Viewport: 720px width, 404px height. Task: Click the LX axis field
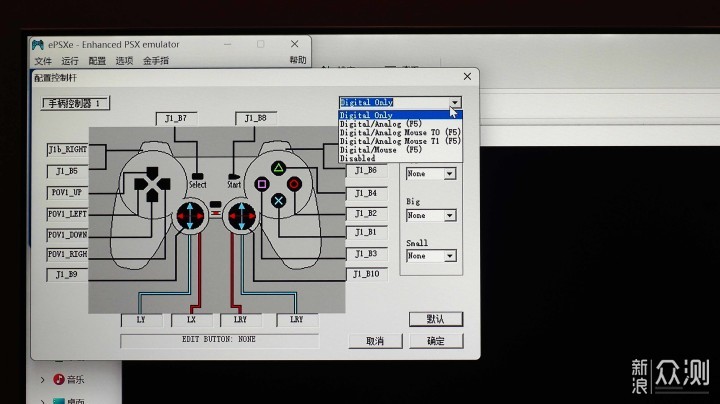pos(191,320)
